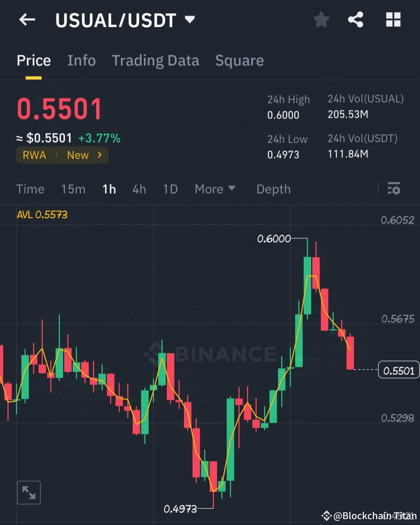Favorite the USUAL/USDT pair with the star
420x525 pixels.
[x=321, y=19]
